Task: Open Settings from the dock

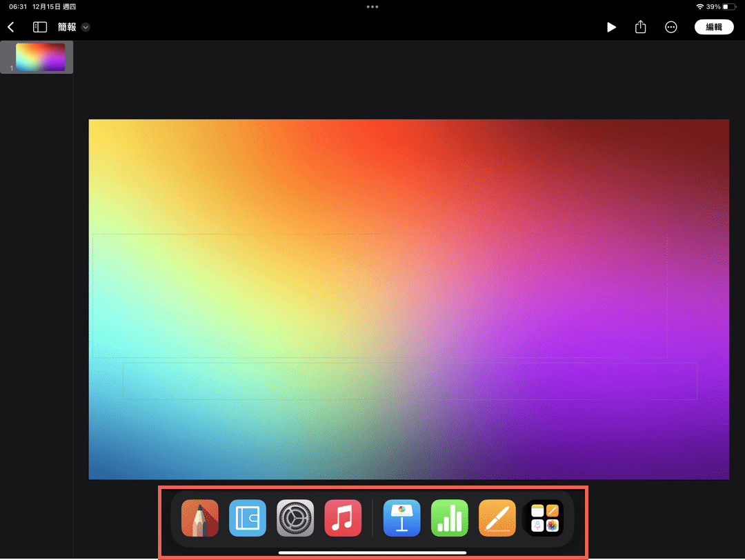Action: click(x=295, y=518)
